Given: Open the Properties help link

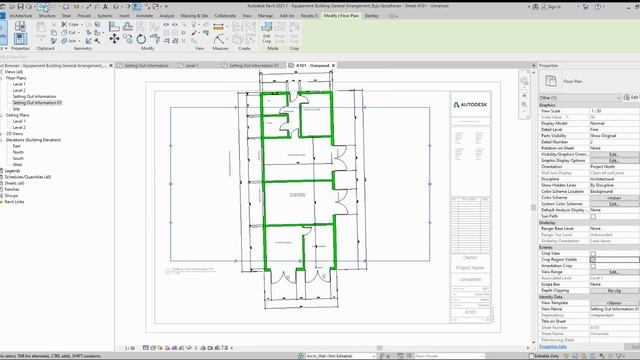Looking at the screenshot, I should [x=553, y=347].
